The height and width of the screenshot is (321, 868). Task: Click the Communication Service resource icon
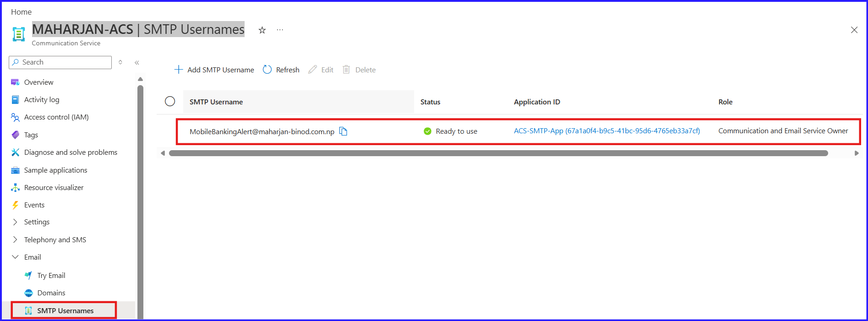[x=18, y=34]
